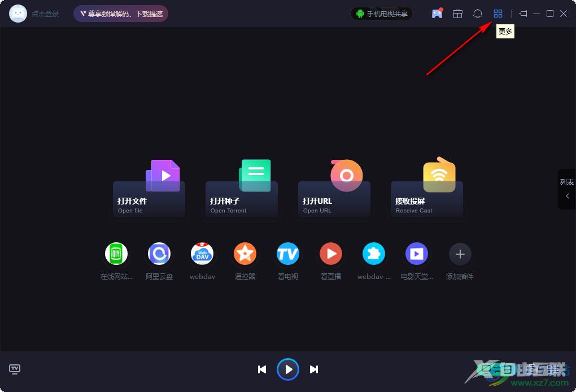Screen dimensions: 576x392
Task: Click the 打开种子 Open Torrent card
Action: pyautogui.click(x=241, y=190)
